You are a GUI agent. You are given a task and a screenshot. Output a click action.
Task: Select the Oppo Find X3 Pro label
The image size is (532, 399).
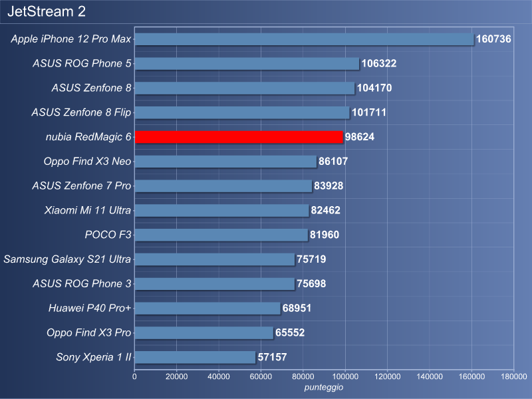88,332
